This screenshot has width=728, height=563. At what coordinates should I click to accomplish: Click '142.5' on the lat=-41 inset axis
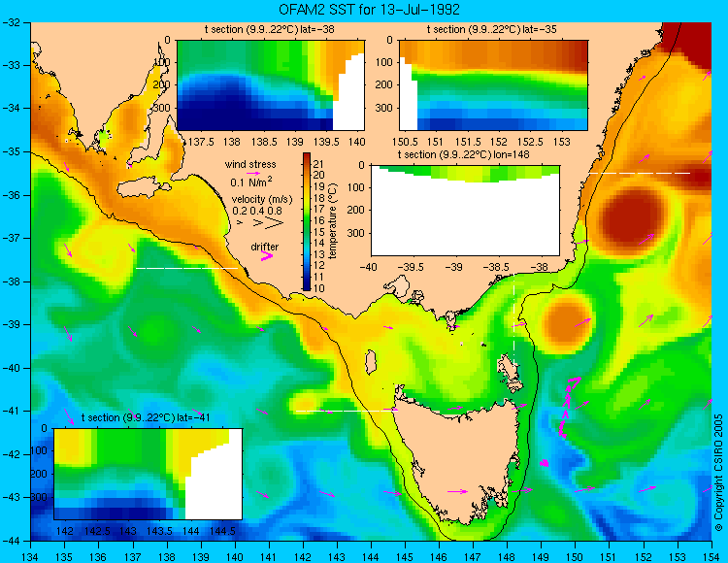click(x=98, y=531)
